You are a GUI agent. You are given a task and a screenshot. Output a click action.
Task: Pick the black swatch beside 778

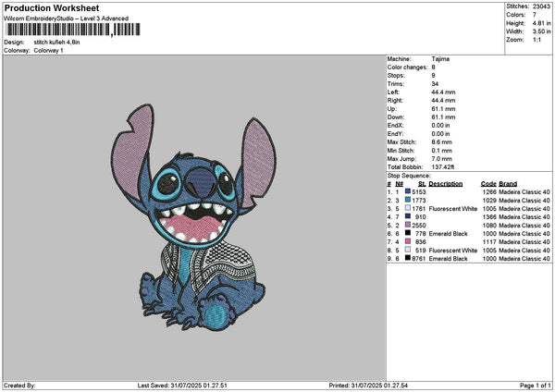point(408,233)
